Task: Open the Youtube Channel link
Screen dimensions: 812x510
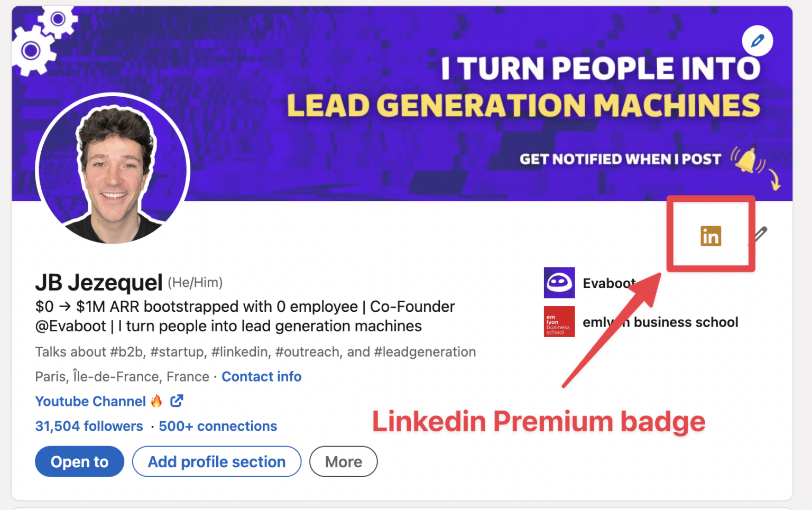Action: 90,401
